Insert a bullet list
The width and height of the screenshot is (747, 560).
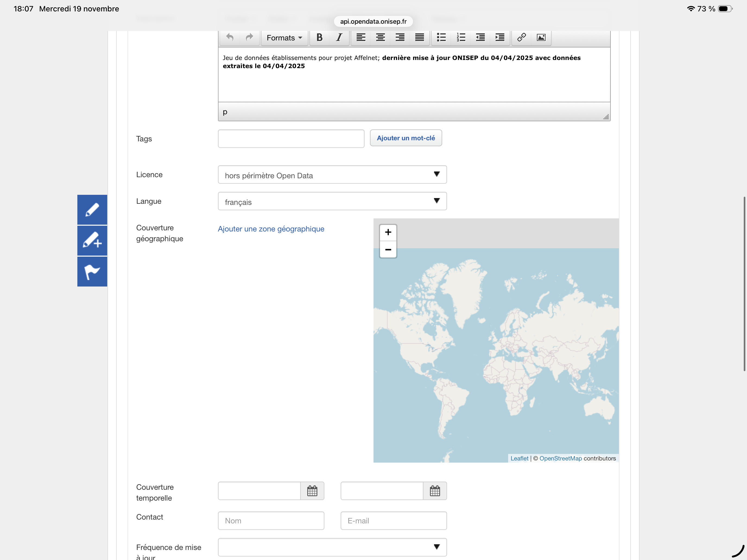[x=441, y=37]
